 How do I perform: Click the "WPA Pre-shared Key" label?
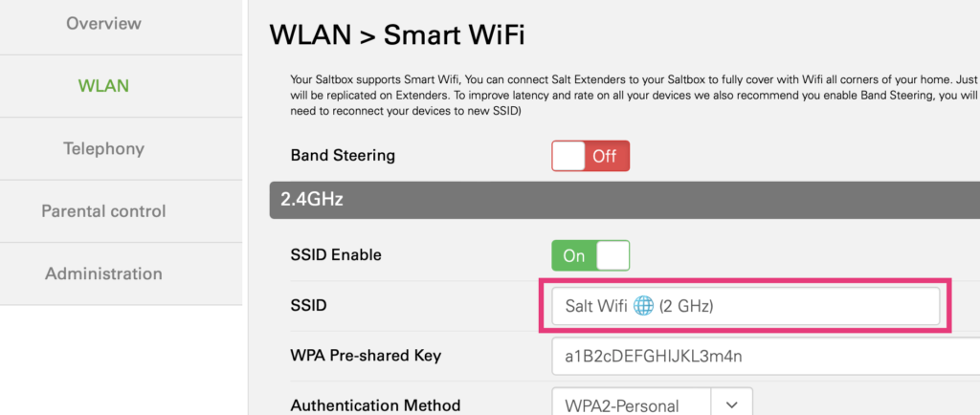point(366,357)
